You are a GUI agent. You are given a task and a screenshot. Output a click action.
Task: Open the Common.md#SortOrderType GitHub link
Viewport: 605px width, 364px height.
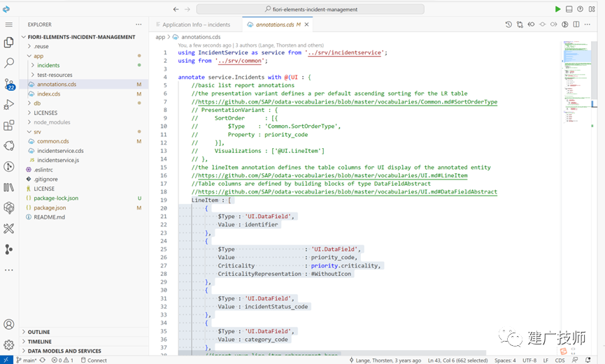click(348, 102)
